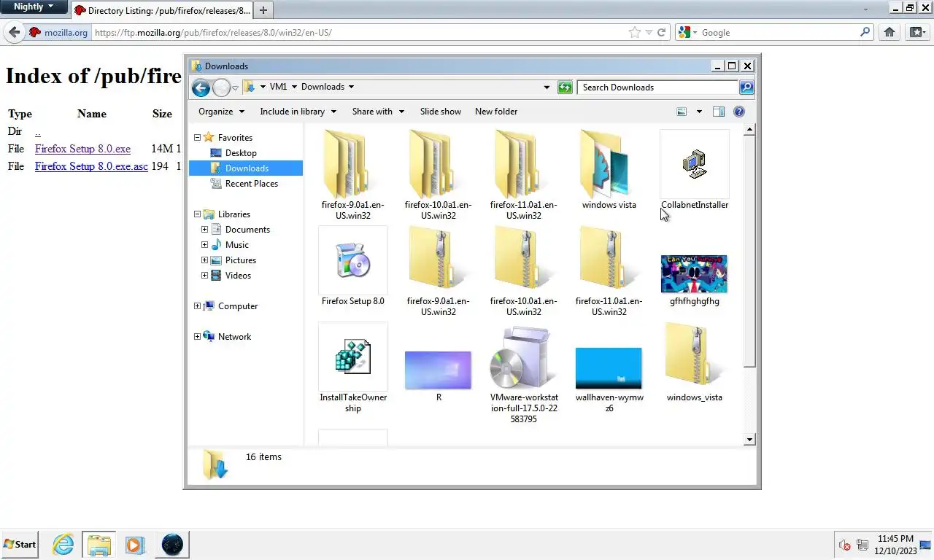Viewport: 934px width, 560px height.
Task: Select the Firefox Setup 8.0 installer icon
Action: coord(352,260)
